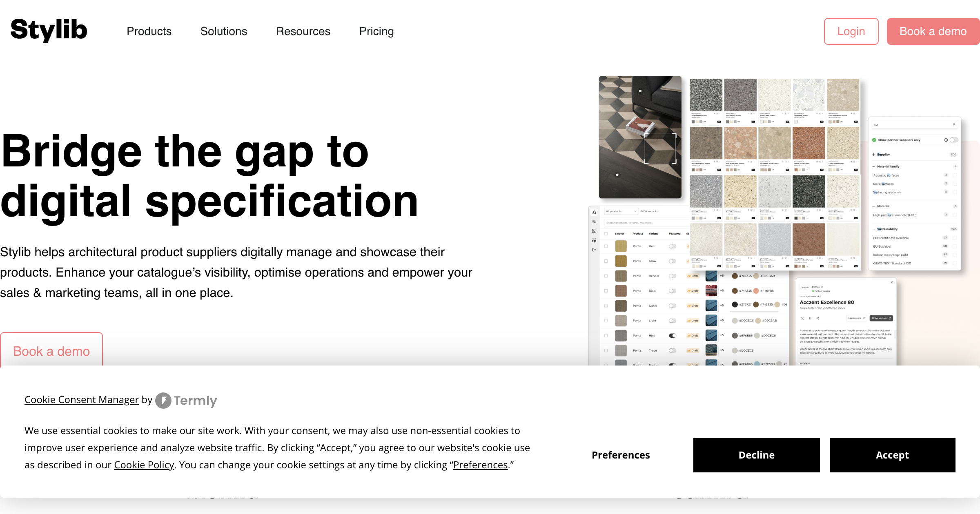
Task: Click the logout icon in the dashboard sidebar
Action: click(594, 250)
